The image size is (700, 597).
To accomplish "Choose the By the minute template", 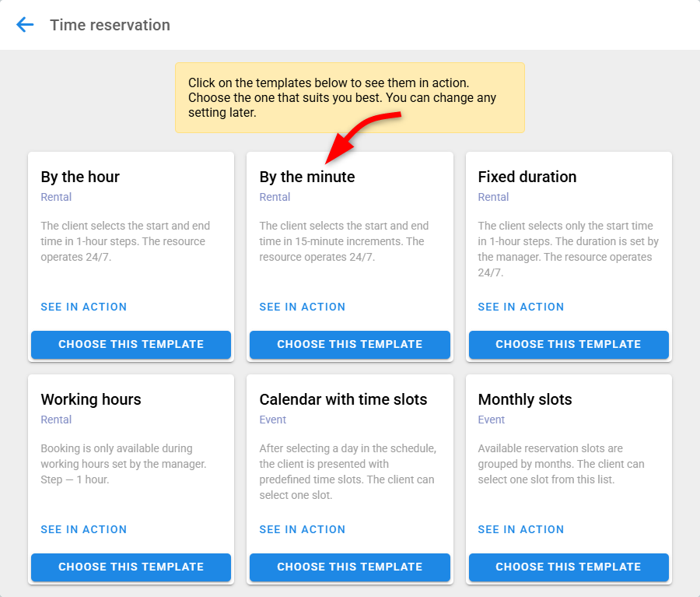I will click(x=349, y=344).
